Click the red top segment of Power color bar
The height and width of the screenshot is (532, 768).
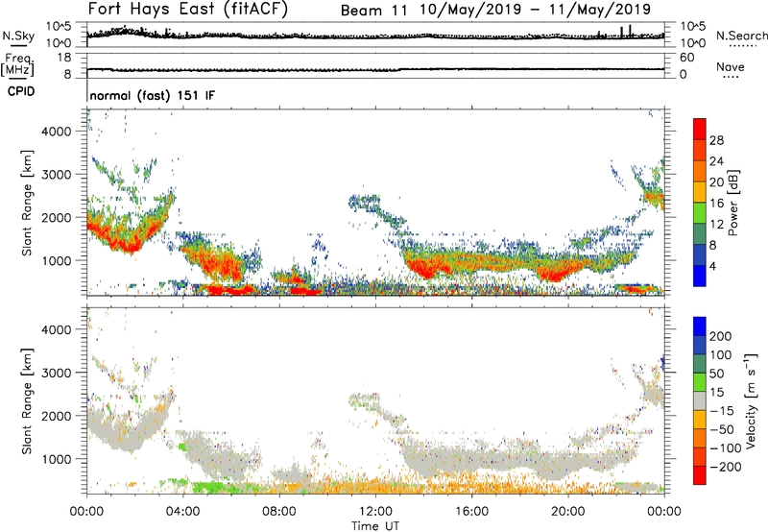(700, 129)
